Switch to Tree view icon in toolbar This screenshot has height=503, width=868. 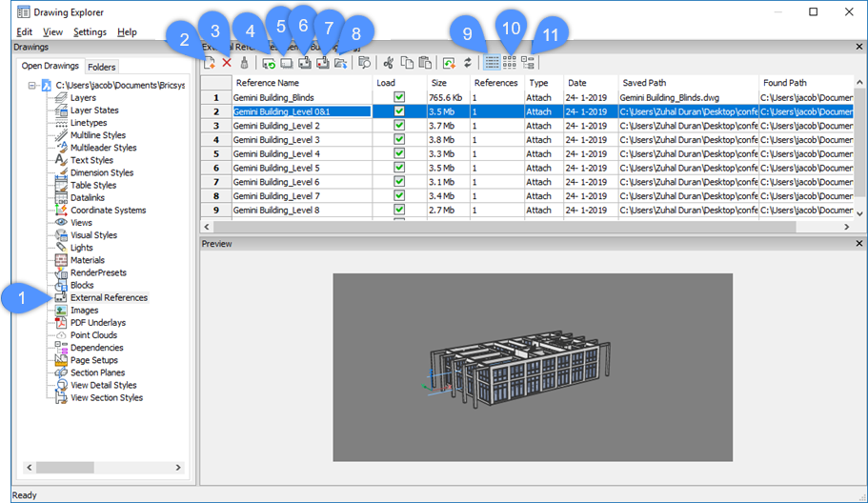[528, 63]
